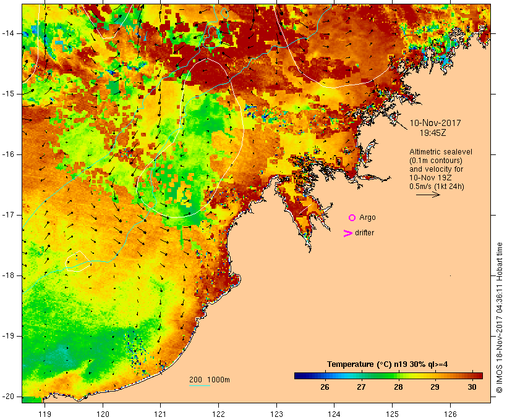Image resolution: width=507 pixels, height=420 pixels.
Task: Click the small closed white contour near 119.5, -17.8
Action: (x=78, y=261)
